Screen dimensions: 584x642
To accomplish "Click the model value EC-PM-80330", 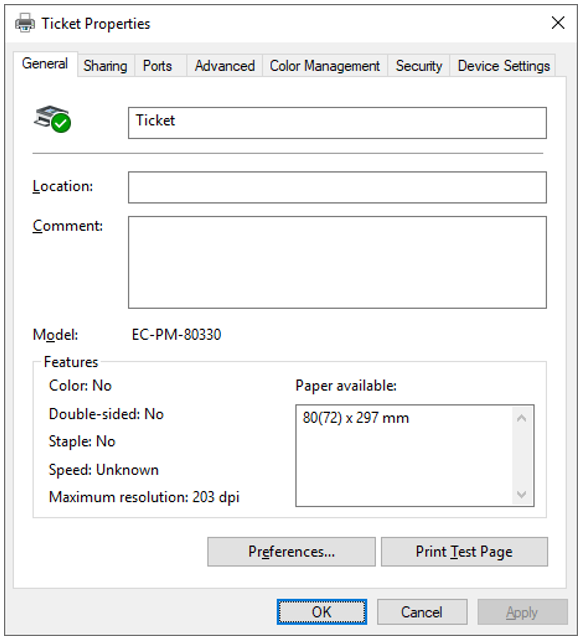I will [176, 335].
